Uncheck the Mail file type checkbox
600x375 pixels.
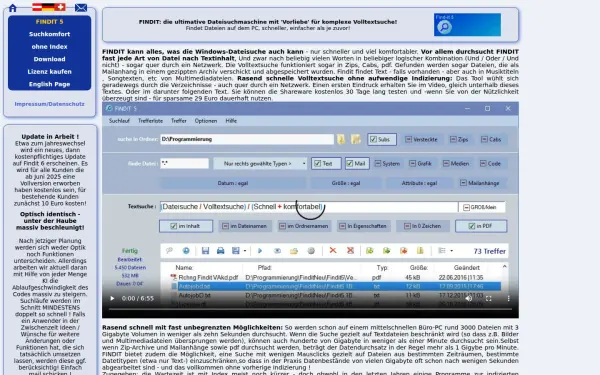click(x=357, y=163)
